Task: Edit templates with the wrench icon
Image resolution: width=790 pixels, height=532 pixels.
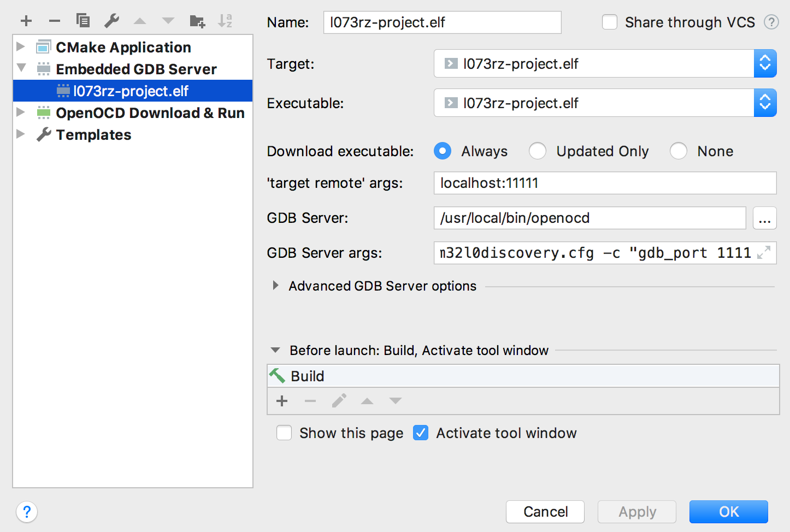Action: click(x=111, y=21)
